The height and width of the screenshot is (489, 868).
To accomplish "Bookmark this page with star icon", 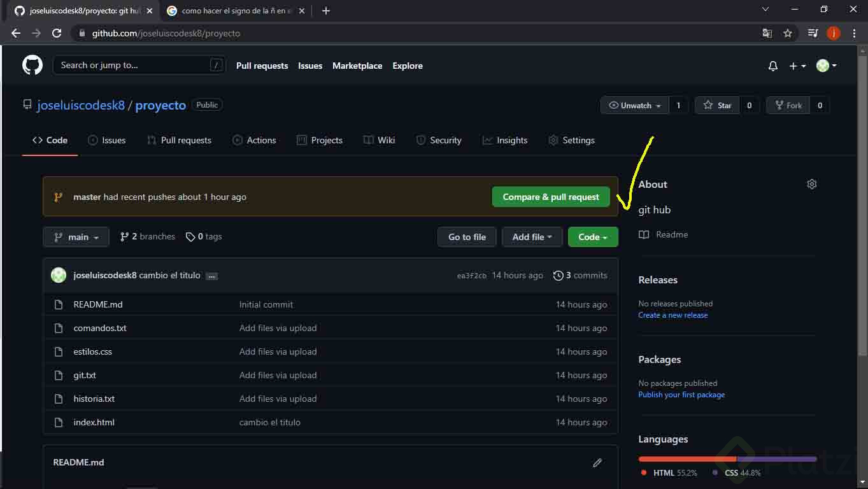I will 788,33.
